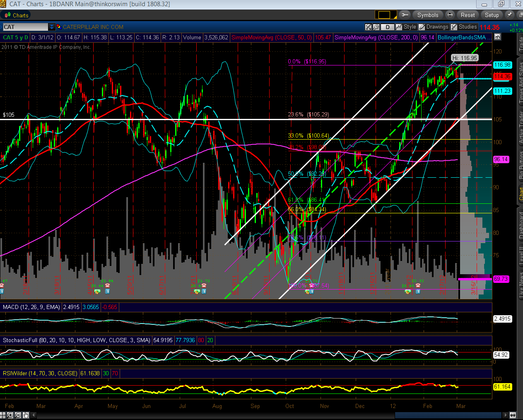Open the Dashboard side tab
Screen dimensions: 523x420
pyautogui.click(x=521, y=226)
